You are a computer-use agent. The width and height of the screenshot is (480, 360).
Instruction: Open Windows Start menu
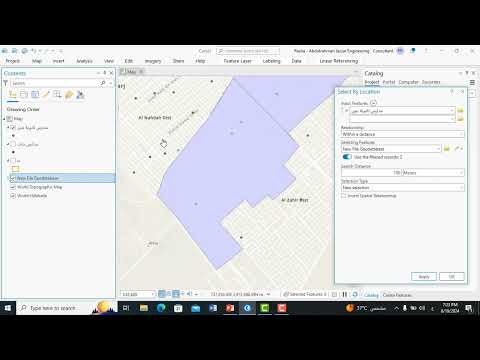tap(8, 308)
